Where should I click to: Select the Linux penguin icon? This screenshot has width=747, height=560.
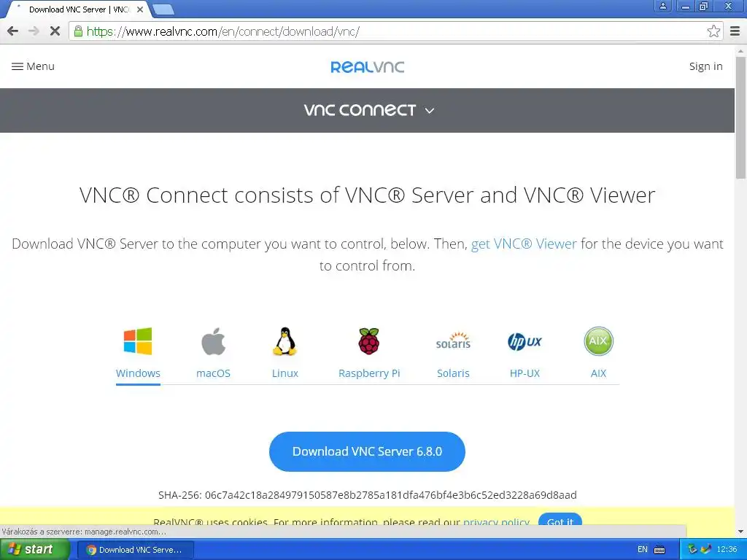[285, 341]
